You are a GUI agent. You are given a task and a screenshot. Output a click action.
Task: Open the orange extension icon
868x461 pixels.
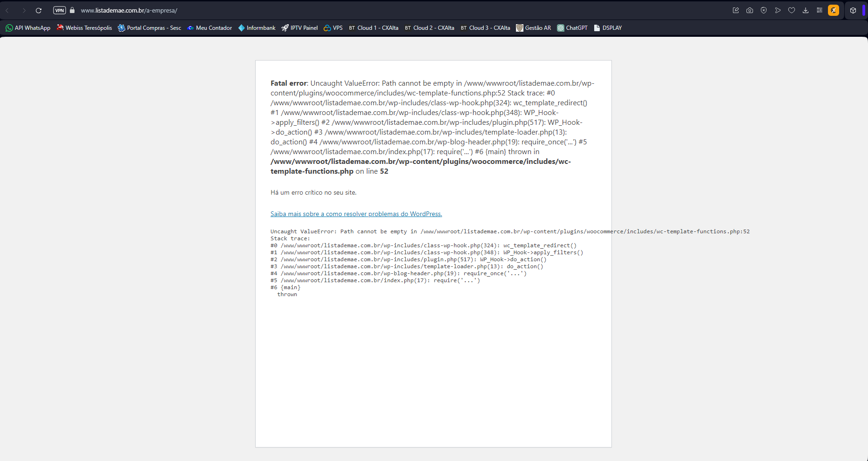pos(834,10)
